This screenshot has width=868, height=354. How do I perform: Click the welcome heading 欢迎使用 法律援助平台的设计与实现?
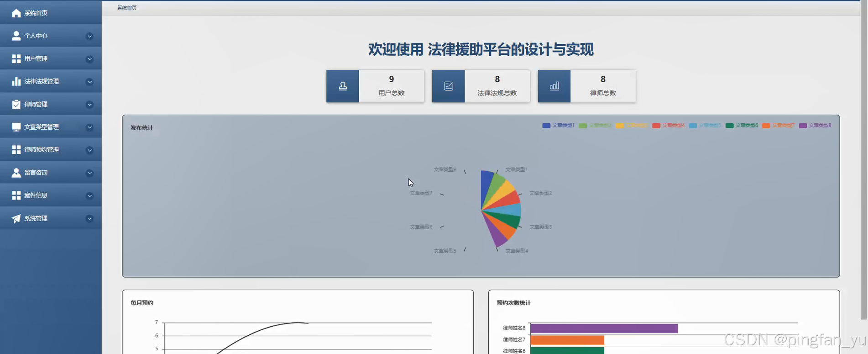[481, 49]
